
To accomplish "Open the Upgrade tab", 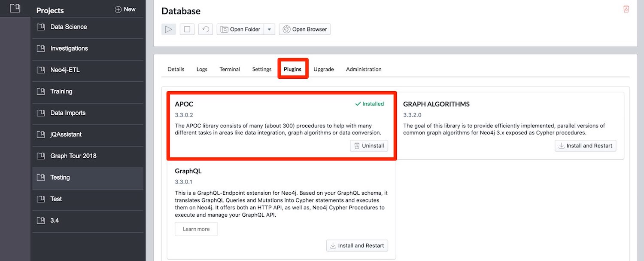I will coord(324,69).
